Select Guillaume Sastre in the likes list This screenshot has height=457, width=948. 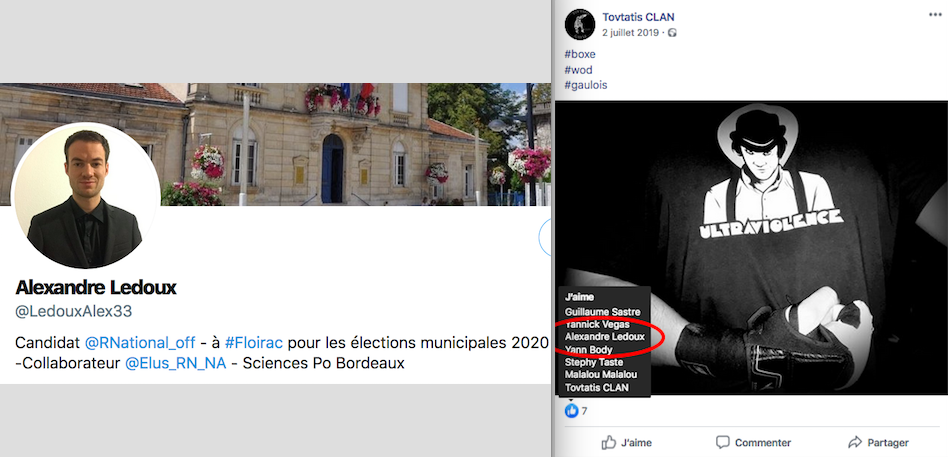pos(602,312)
